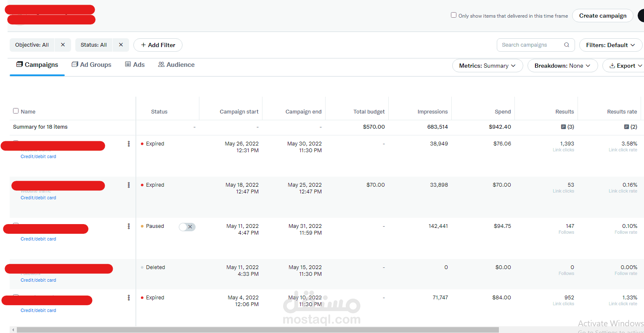Toggle the Paused campaign's on/off switch
Screen dimensions: 644x333
tap(187, 227)
